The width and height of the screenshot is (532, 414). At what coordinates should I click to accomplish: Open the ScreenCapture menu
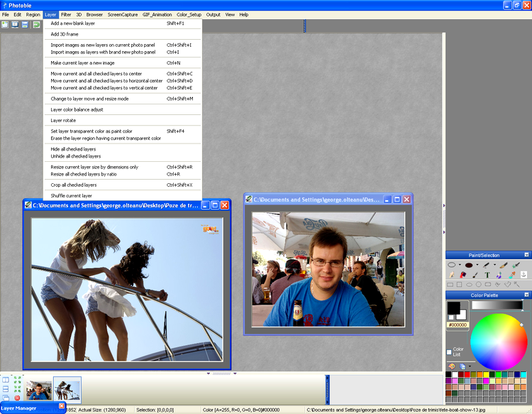(123, 15)
